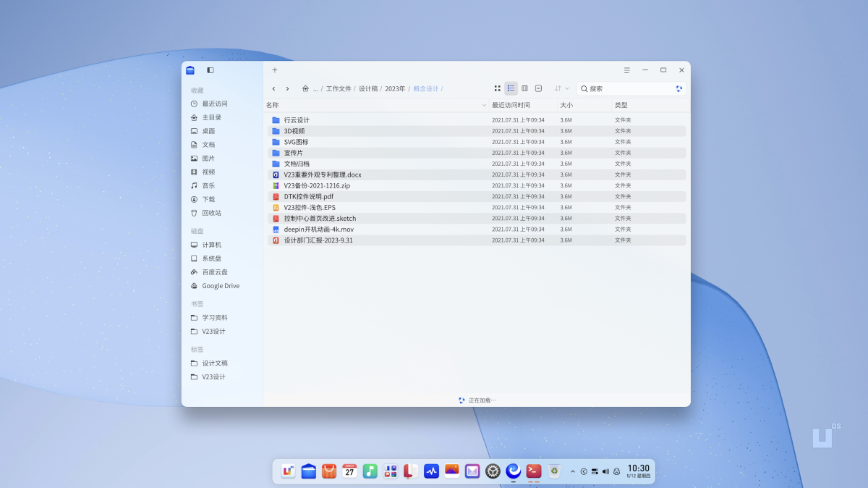Select the 行云设计 folder
This screenshot has width=868, height=488.
click(477, 120)
